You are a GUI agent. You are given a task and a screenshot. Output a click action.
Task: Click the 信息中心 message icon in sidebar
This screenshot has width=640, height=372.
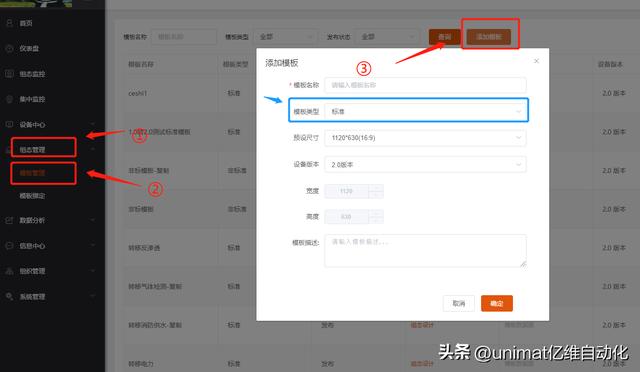9,246
